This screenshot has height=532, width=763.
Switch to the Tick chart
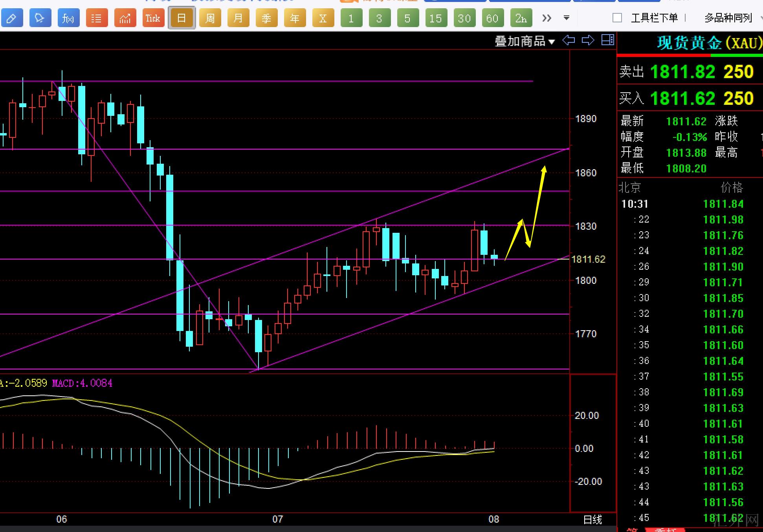[153, 18]
